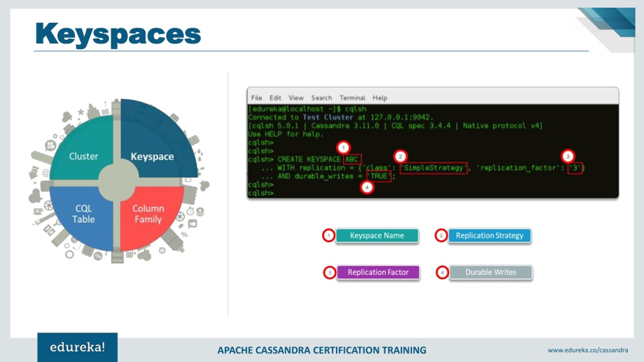Select the Cluster segment in the circular diagram

pos(83,156)
